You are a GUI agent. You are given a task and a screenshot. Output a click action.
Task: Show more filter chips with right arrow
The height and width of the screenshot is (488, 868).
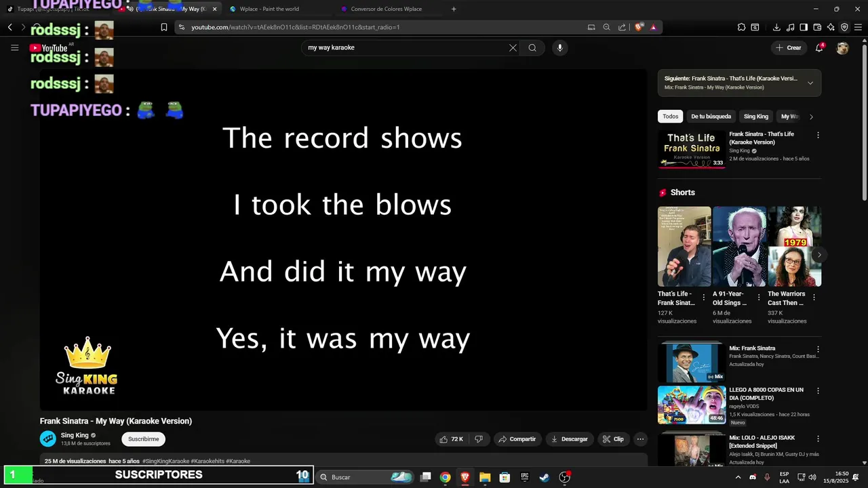pos(811,117)
